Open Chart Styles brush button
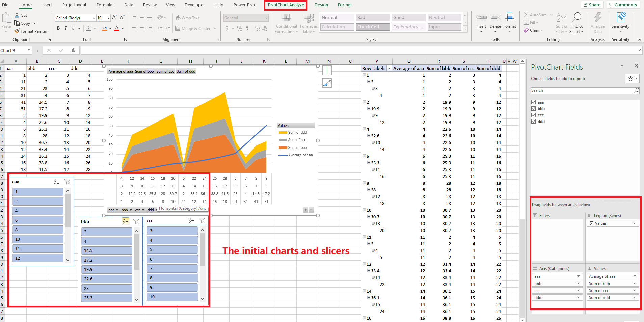Screen dimensions: 644x322 coord(327,83)
